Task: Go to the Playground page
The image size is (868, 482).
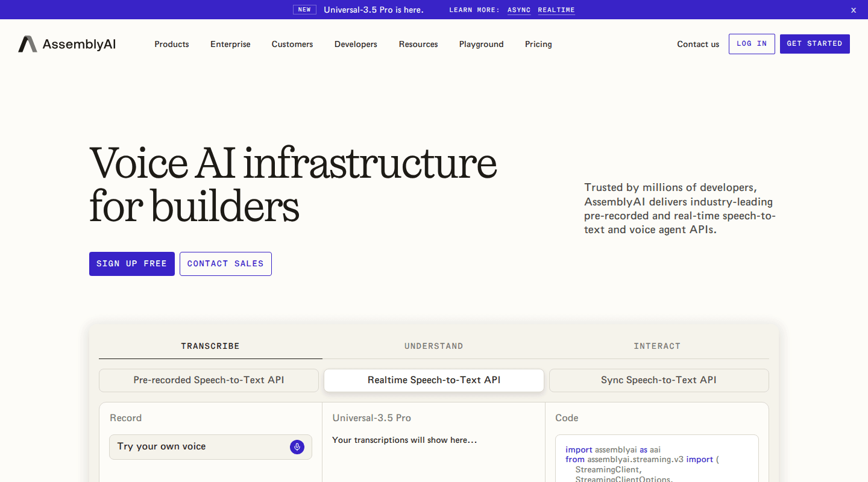Action: point(481,44)
